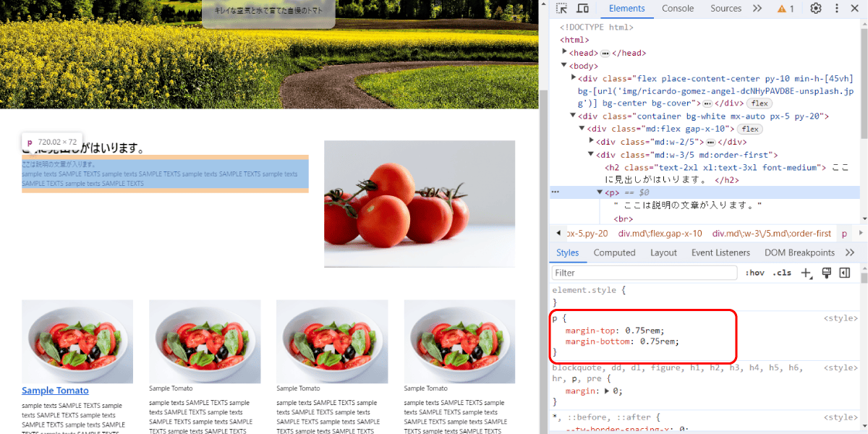Open the actions dots beside the selected p row
This screenshot has height=434, width=868.
pyautogui.click(x=556, y=192)
